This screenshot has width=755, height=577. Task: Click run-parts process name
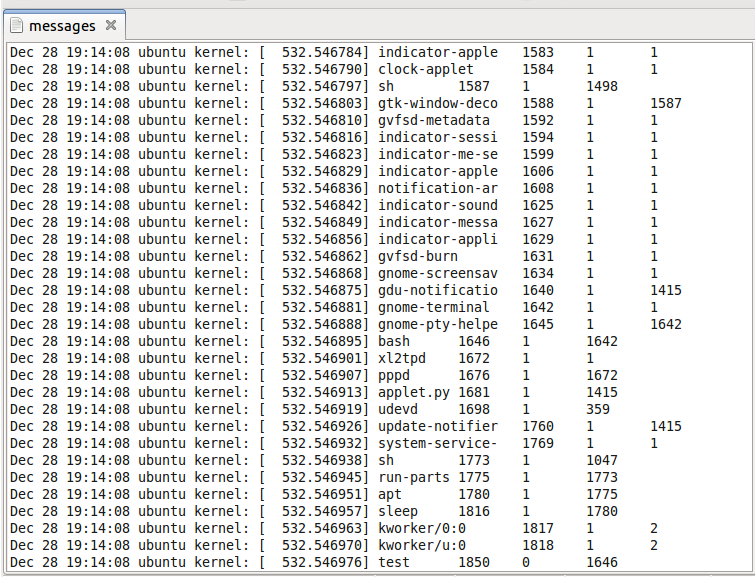[414, 477]
